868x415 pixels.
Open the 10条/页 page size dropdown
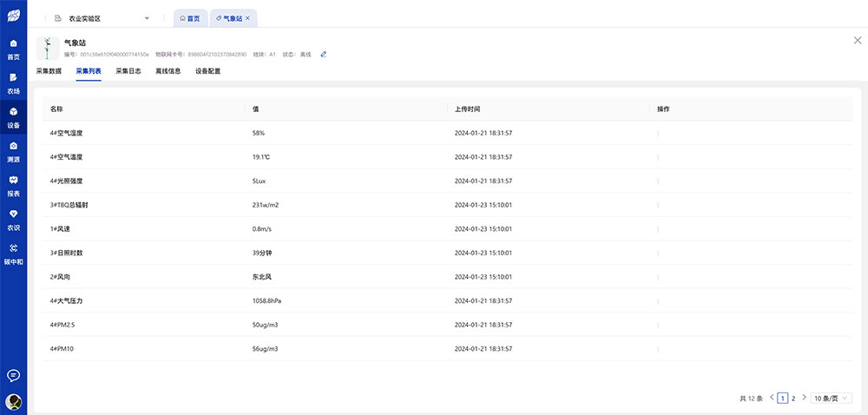(832, 398)
